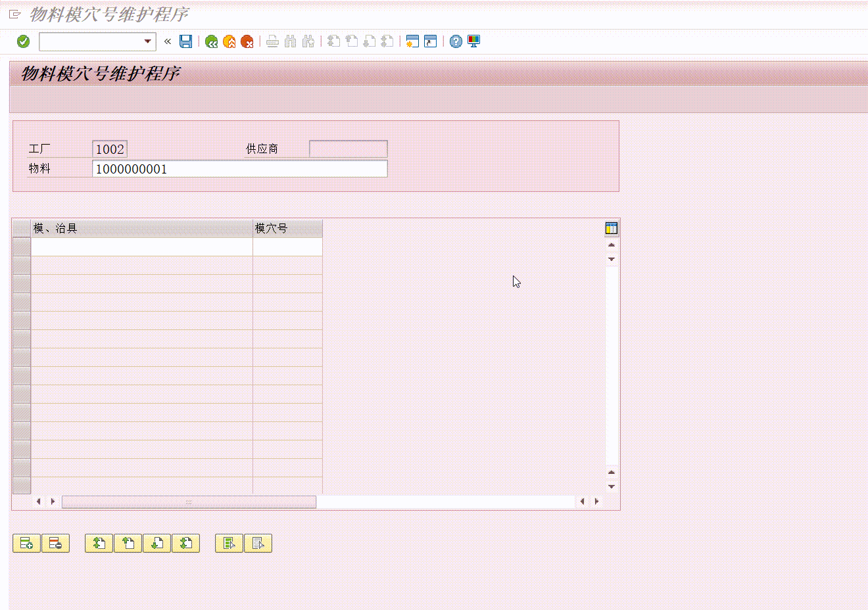Open Help with the question mark icon
Viewport: 868px width, 610px height.
click(456, 41)
